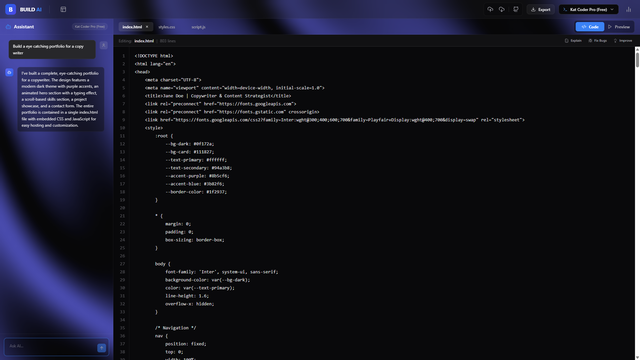Click the AI bot avatar icon
The width and height of the screenshot is (640, 360).
pos(9,72)
